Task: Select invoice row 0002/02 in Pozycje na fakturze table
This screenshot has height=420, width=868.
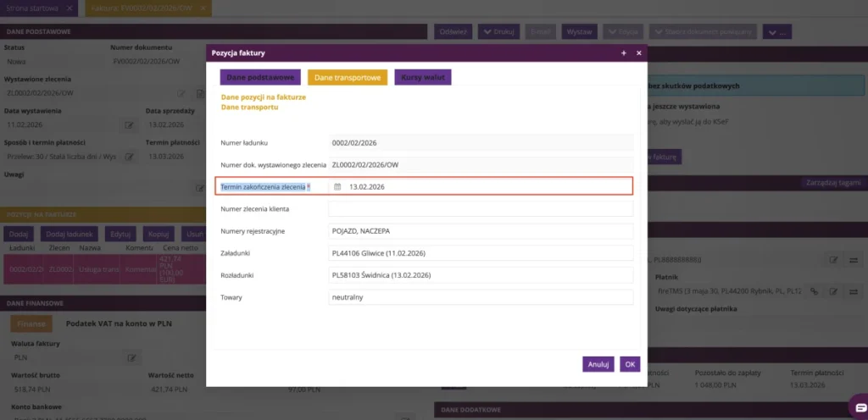Action: tap(104, 269)
